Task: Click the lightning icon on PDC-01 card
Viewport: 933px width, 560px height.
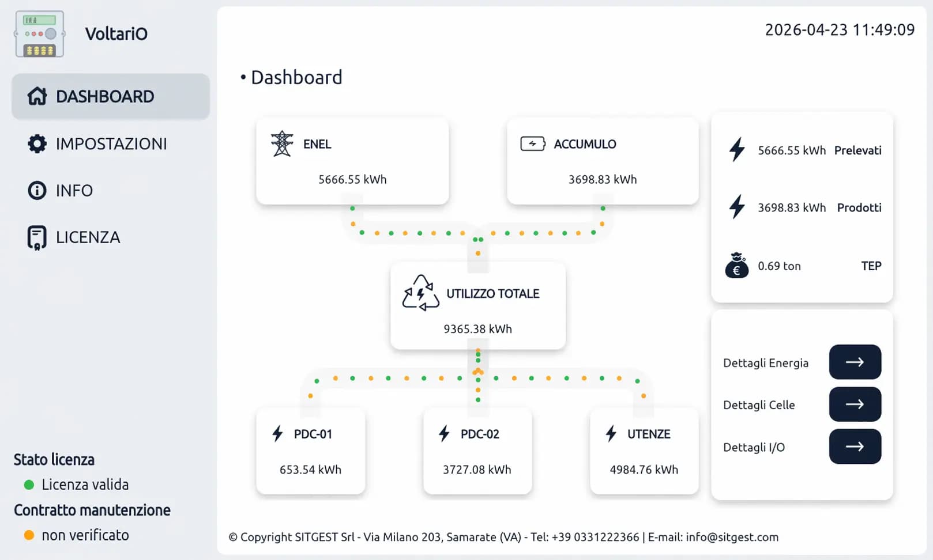Action: [279, 434]
